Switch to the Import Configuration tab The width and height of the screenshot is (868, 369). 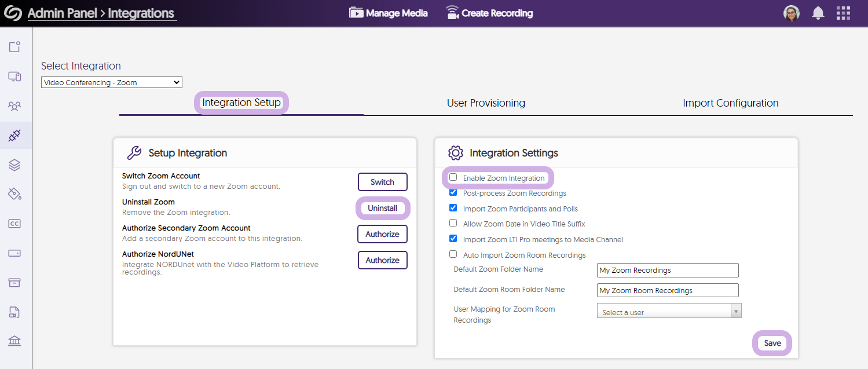tap(730, 103)
